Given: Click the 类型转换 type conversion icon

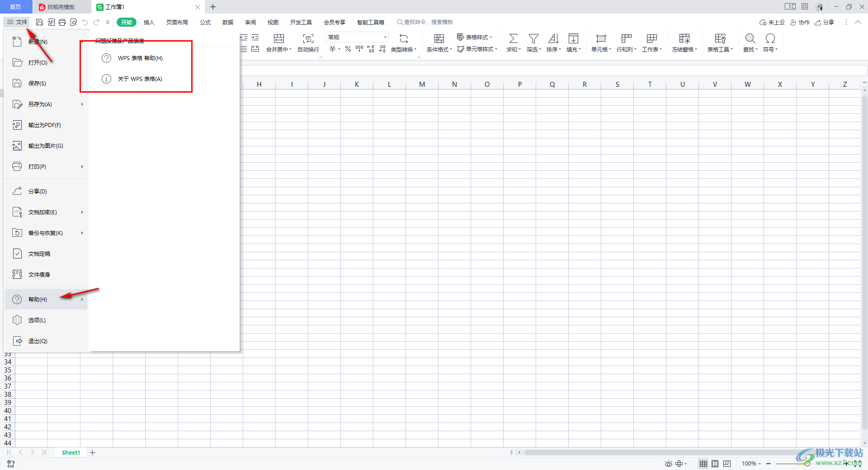Looking at the screenshot, I should click(x=404, y=38).
